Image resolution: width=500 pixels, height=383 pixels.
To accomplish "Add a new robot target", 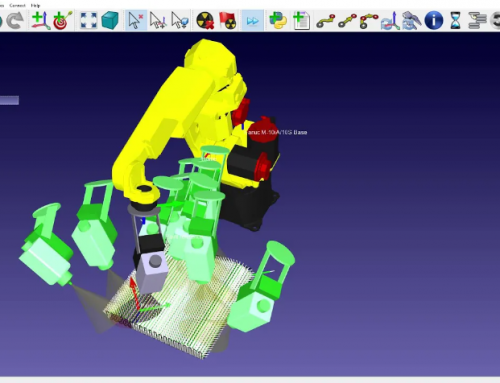I will [x=62, y=21].
